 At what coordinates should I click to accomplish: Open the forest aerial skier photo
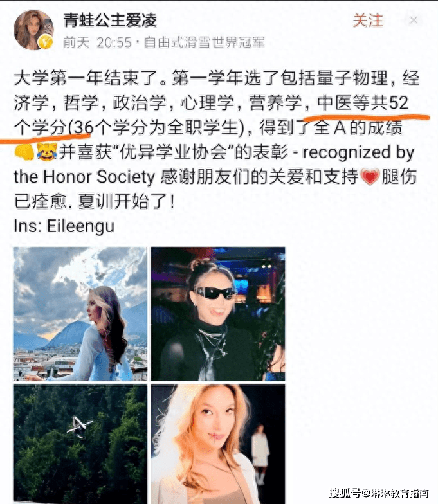(x=80, y=444)
